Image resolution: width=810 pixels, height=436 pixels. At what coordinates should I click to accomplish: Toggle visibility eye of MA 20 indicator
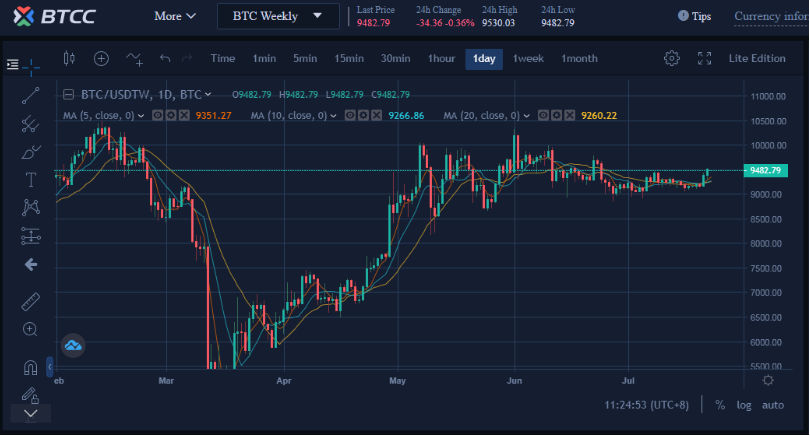point(543,115)
